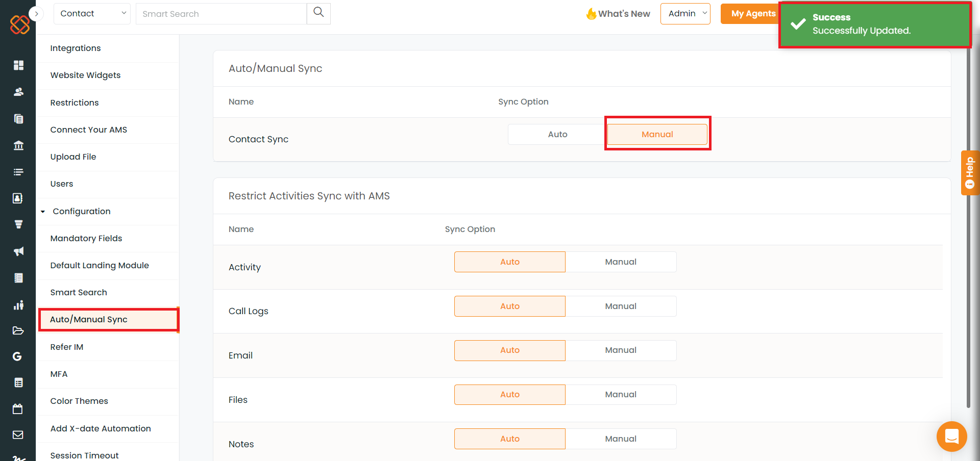Open the Contact module dropdown
980x461 pixels.
pyautogui.click(x=92, y=14)
